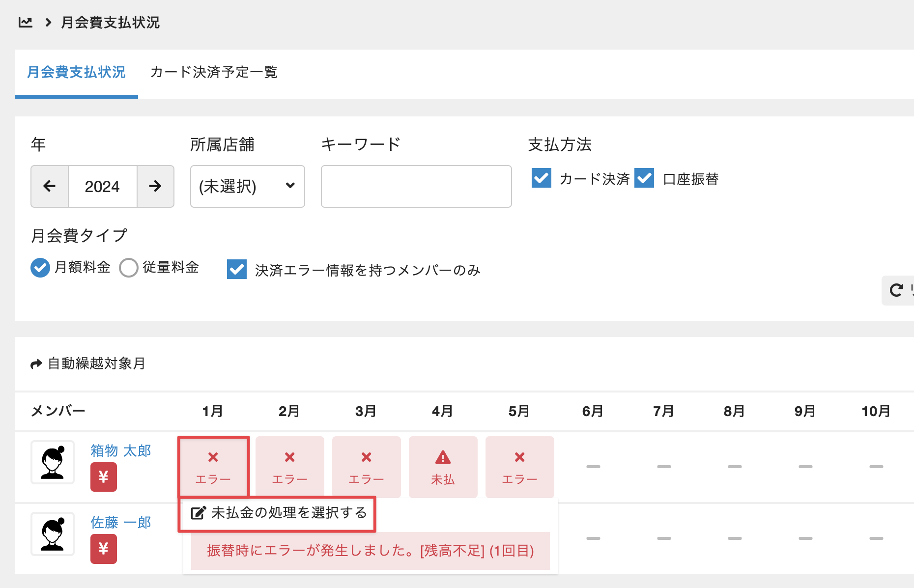Click 箱物 太郎's April 未払 warning cell
914x588 pixels.
[x=443, y=467]
